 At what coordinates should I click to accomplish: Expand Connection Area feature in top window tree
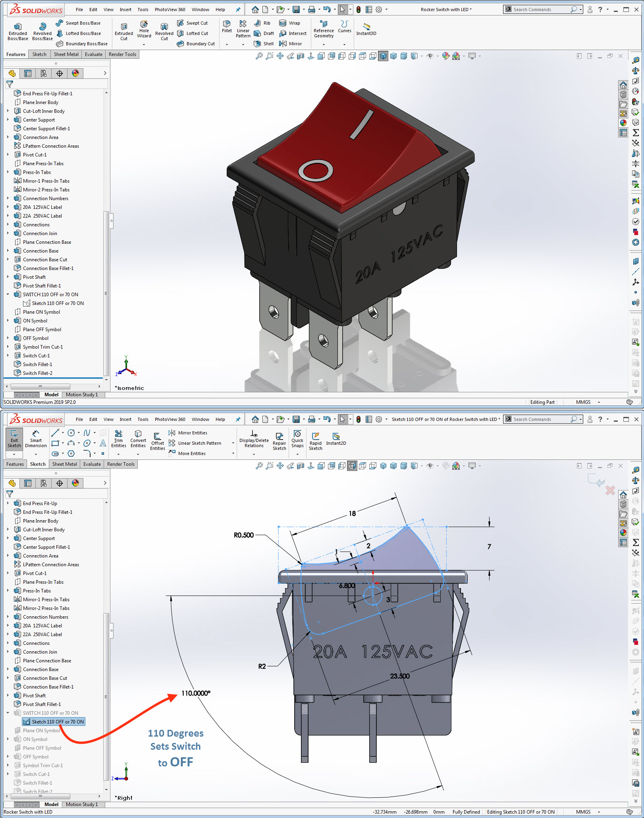[x=8, y=137]
